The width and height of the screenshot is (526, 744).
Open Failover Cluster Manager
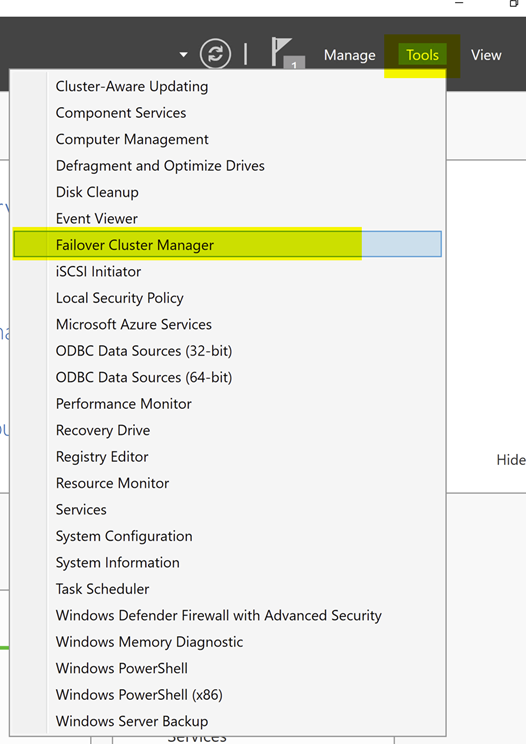(x=228, y=244)
